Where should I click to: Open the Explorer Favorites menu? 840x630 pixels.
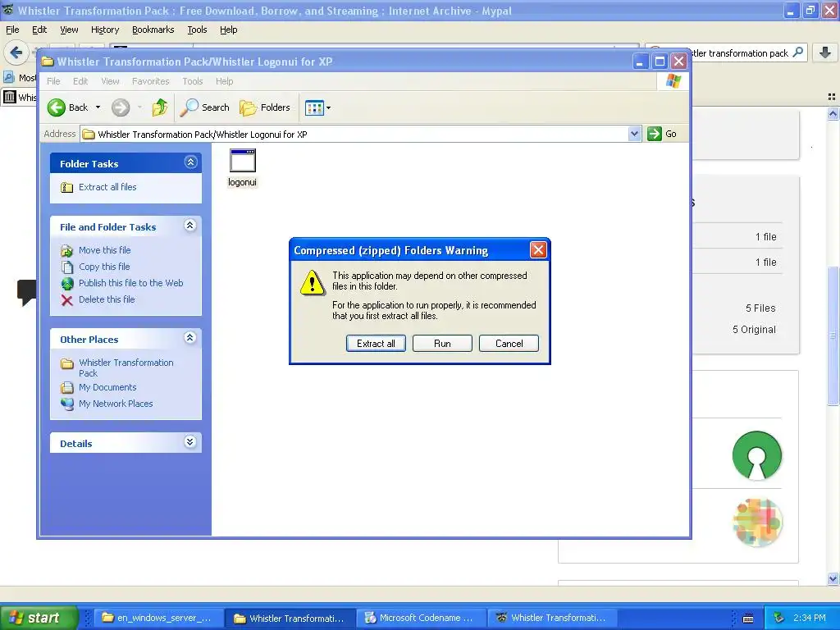[x=151, y=81]
